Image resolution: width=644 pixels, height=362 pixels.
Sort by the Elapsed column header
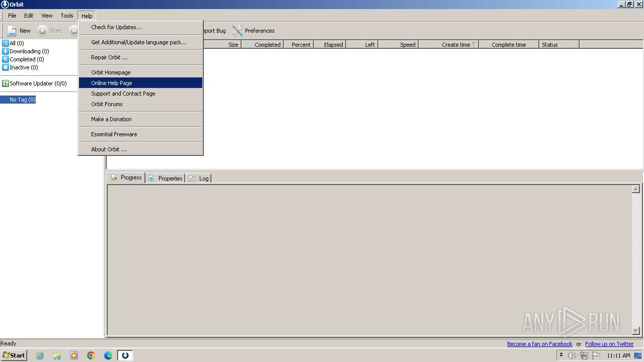(330, 45)
